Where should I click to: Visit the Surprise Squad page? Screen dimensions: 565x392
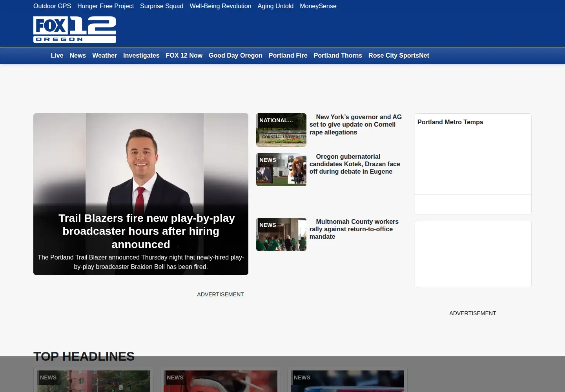162,6
